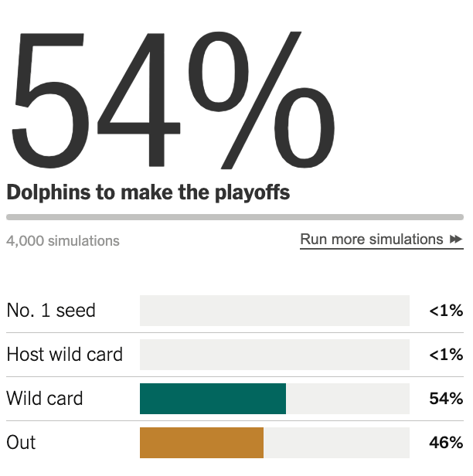This screenshot has height=476, width=473.
Task: Click the 54% value in the Wild card row
Action: 446,399
